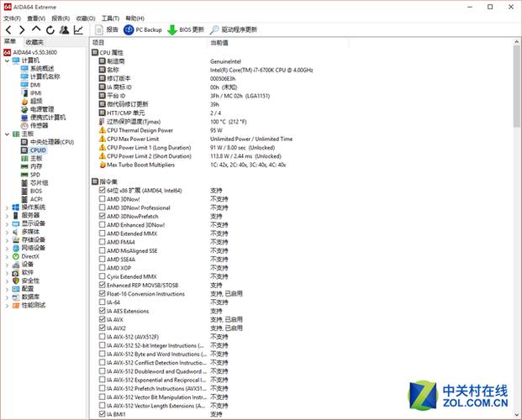522x420 pixels.
Task: Open the 查看(V) menu
Action: click(36, 18)
